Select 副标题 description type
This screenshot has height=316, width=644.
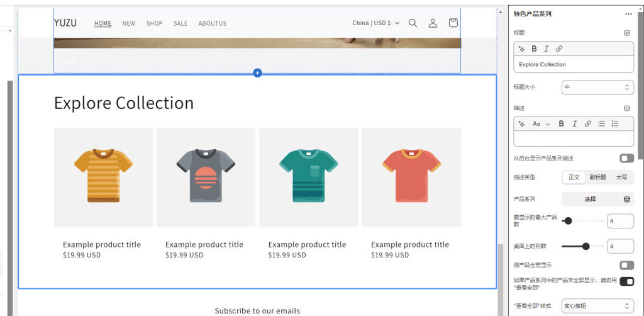pyautogui.click(x=597, y=178)
